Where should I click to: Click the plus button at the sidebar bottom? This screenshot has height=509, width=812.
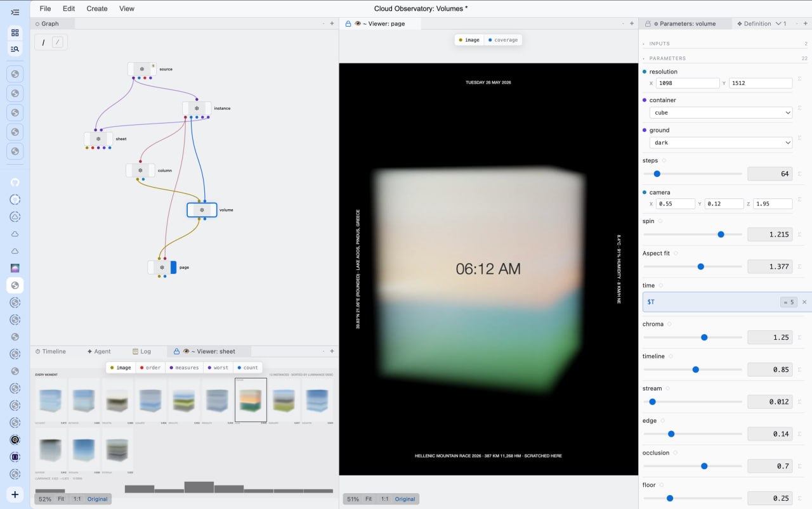click(15, 494)
